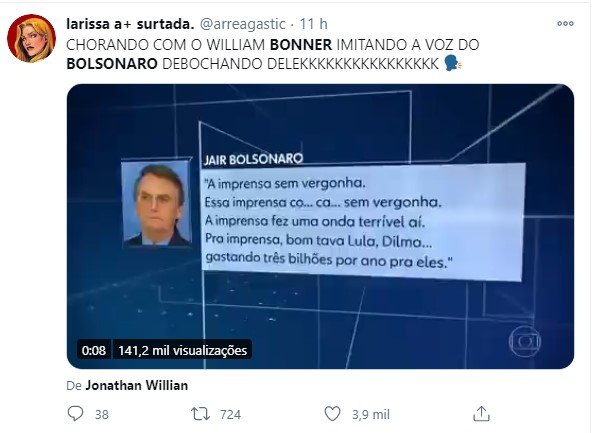The width and height of the screenshot is (598, 433).
Task: Open larissa's profile avatar picture
Action: click(x=32, y=38)
